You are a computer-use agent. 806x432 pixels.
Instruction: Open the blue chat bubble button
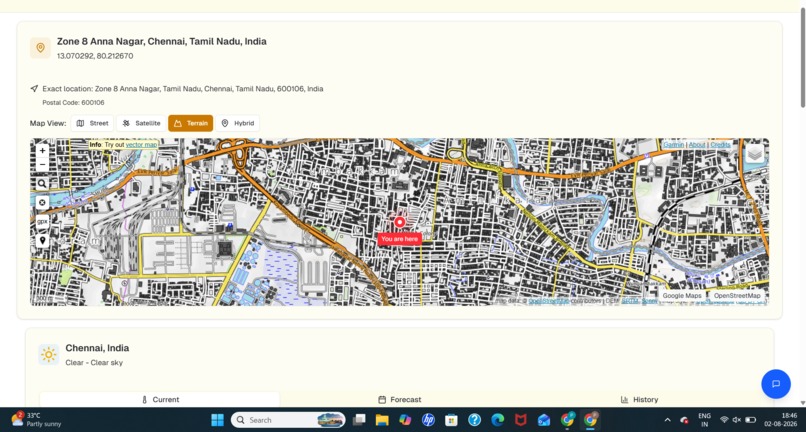click(776, 384)
